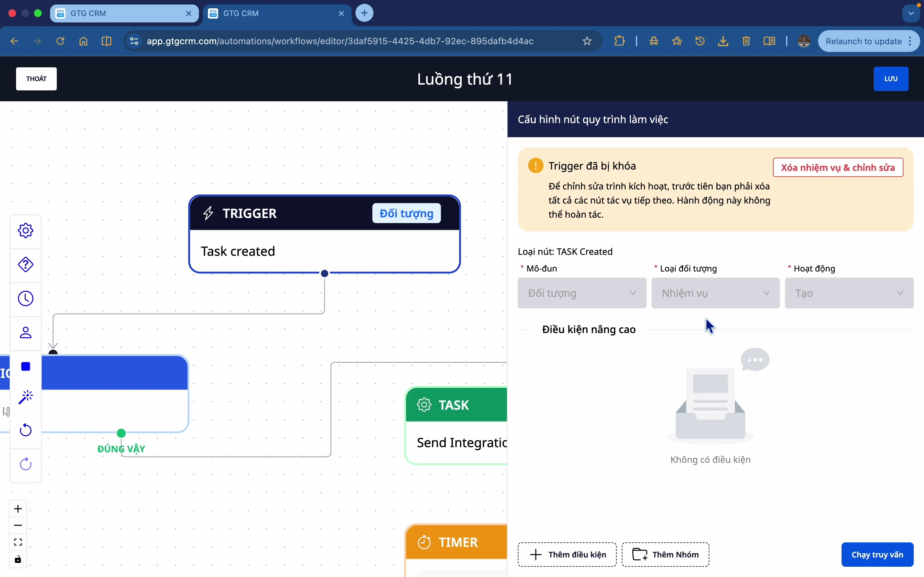
Task: Open the Mô-đun dropdown
Action: pos(581,293)
